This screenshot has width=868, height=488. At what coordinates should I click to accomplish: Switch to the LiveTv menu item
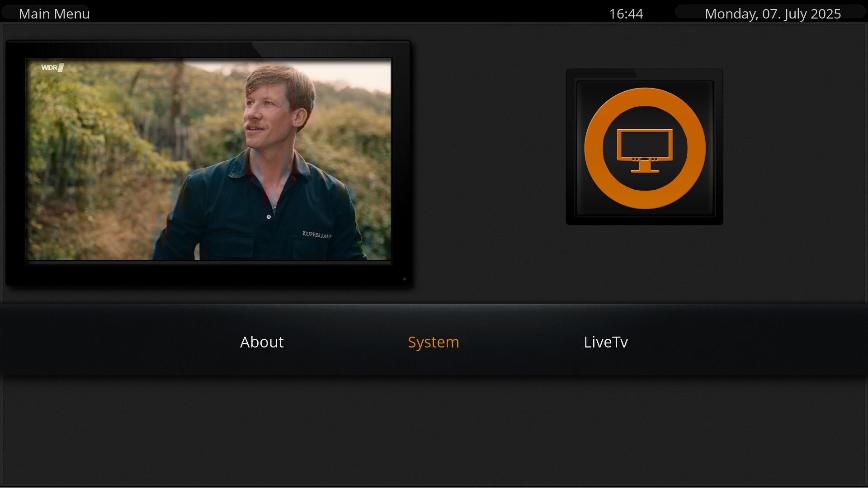[605, 342]
